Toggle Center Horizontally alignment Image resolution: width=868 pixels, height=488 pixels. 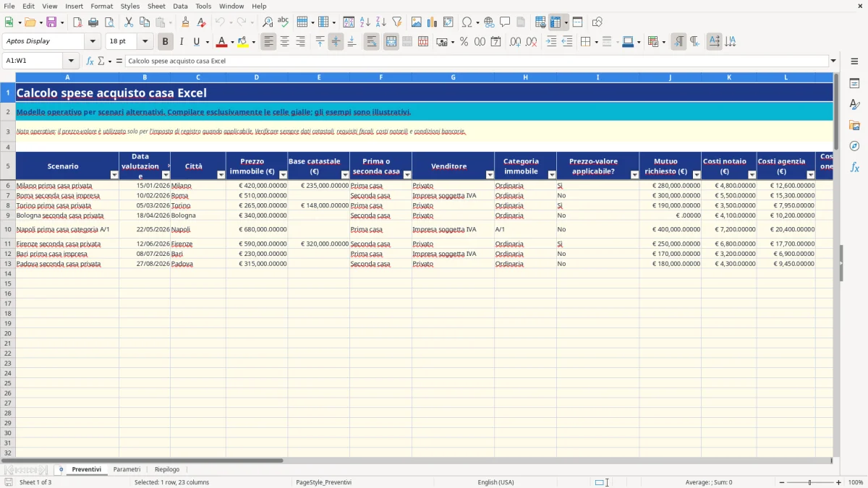click(x=284, y=42)
